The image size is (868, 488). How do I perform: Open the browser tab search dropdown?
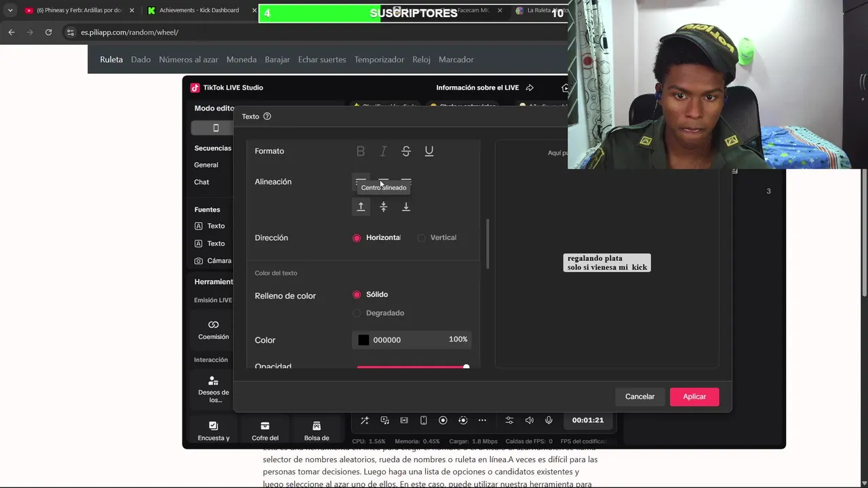pos(9,10)
